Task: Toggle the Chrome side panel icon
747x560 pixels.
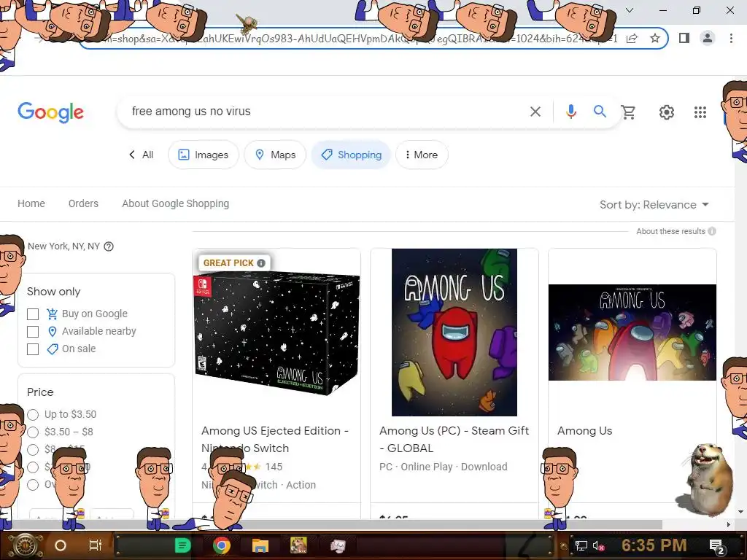Action: click(x=684, y=38)
